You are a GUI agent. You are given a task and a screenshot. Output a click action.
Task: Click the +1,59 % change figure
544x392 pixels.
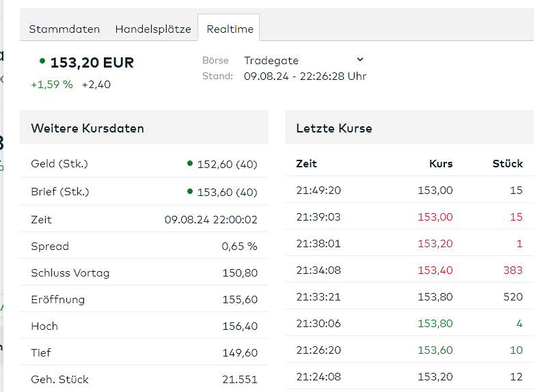[x=52, y=85]
